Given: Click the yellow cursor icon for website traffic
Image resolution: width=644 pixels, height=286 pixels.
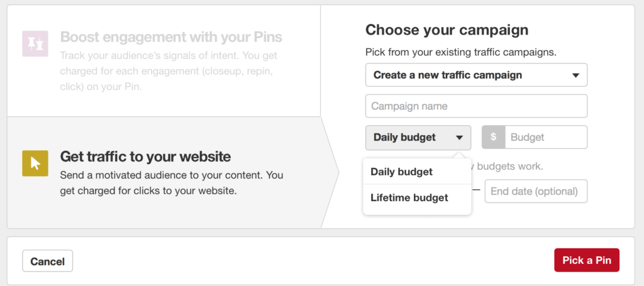Looking at the screenshot, I should [35, 163].
